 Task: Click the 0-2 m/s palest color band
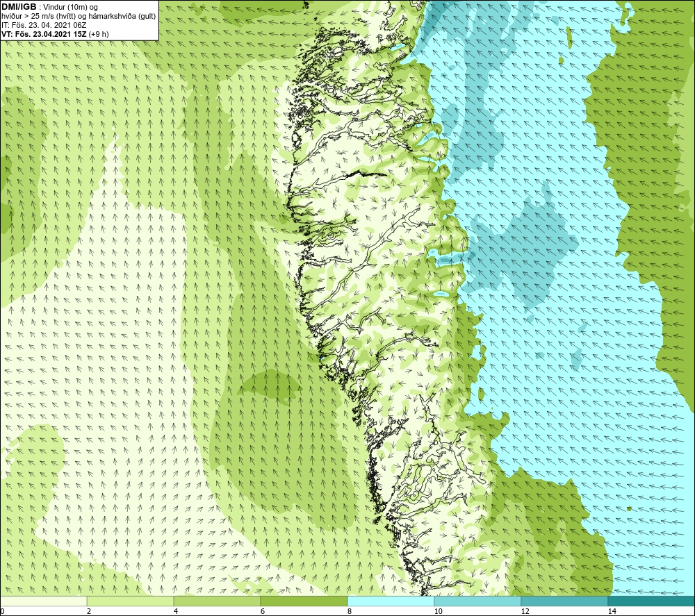[43, 601]
